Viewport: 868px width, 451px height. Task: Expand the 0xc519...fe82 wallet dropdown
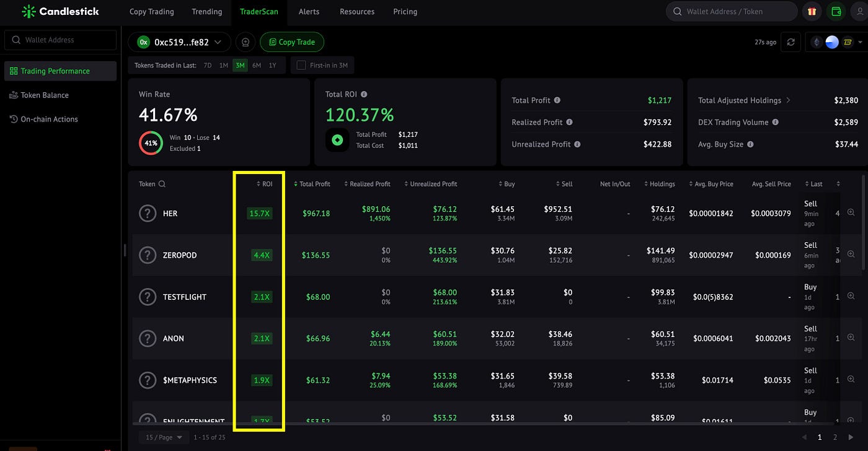[x=218, y=42]
